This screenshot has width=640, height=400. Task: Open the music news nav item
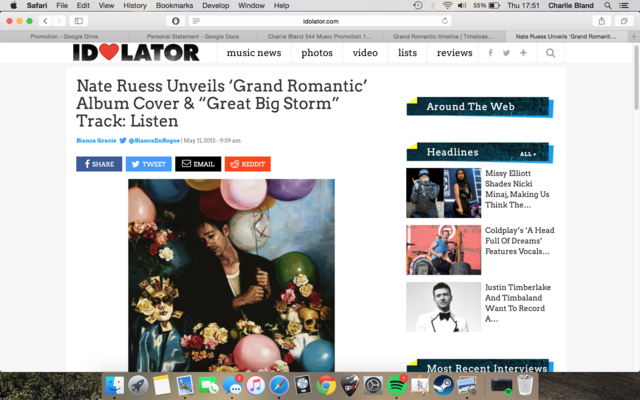pyautogui.click(x=254, y=53)
